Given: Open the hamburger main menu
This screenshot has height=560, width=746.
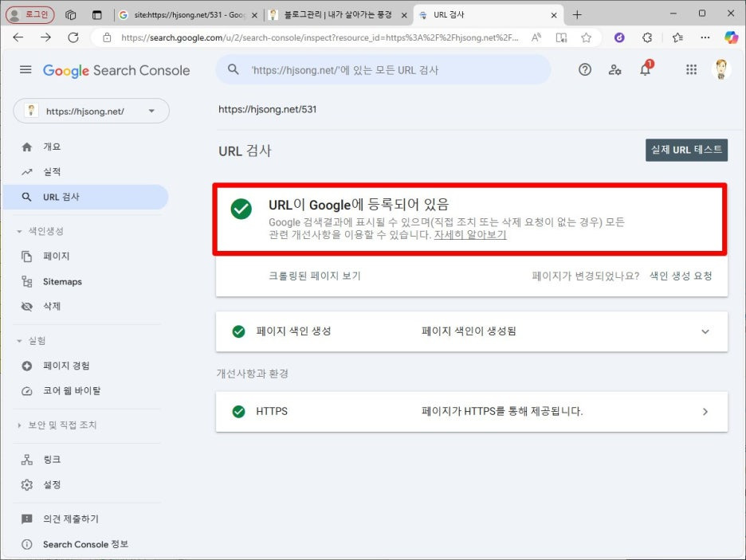Looking at the screenshot, I should tap(26, 70).
